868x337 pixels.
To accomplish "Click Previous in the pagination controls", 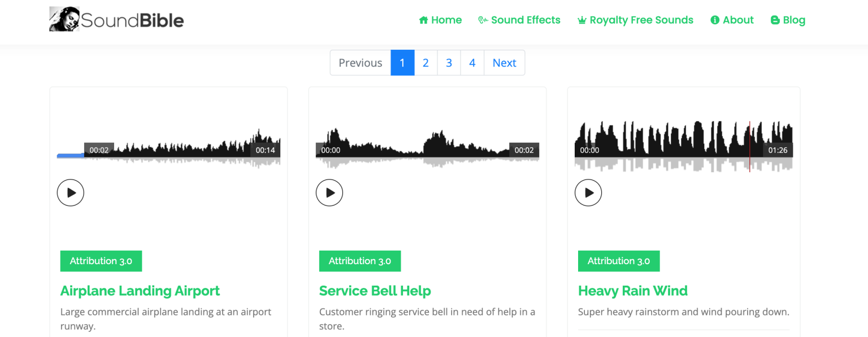I will [x=360, y=62].
